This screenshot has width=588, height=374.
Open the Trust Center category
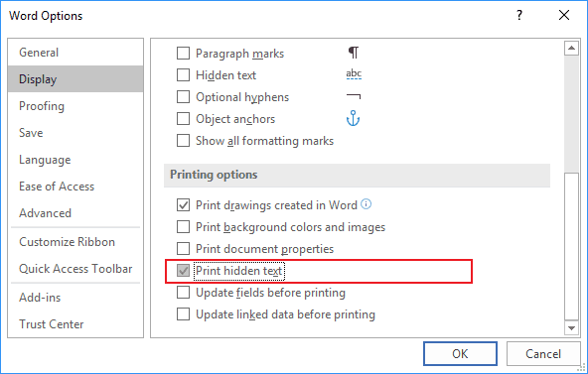tap(75, 323)
